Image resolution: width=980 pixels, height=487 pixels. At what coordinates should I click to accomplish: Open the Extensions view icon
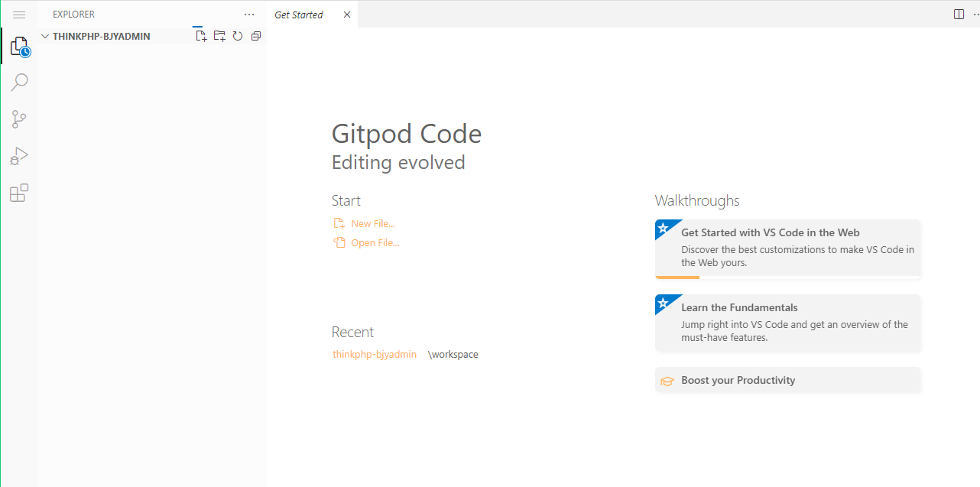[19, 193]
